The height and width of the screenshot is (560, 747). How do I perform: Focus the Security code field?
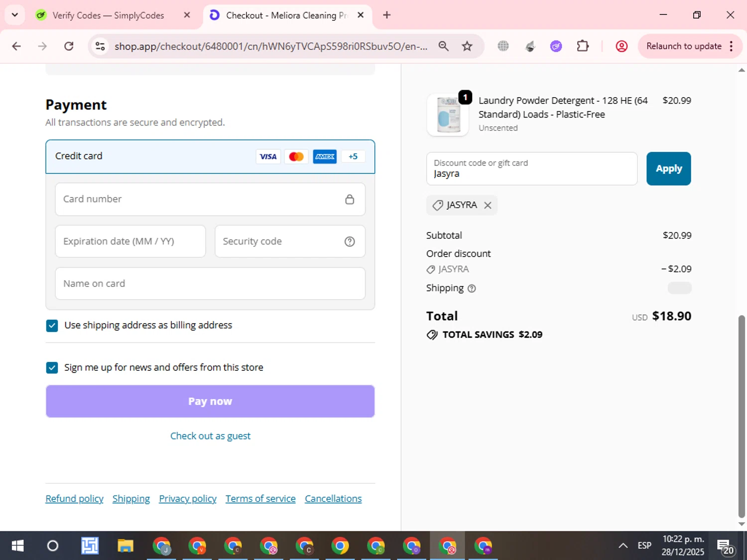[290, 241]
